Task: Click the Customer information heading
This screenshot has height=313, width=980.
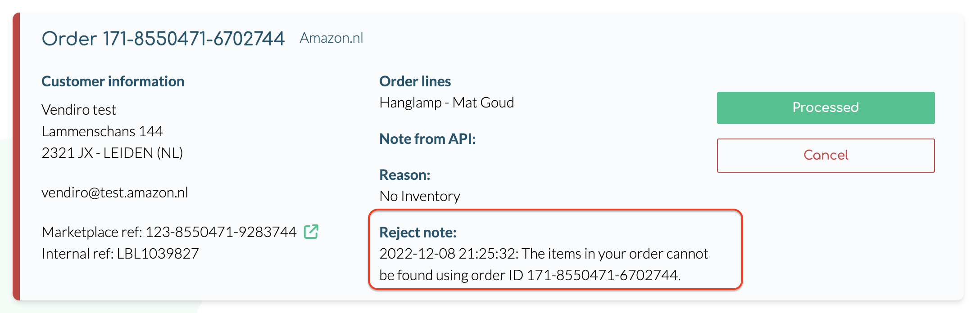Action: coord(113,81)
